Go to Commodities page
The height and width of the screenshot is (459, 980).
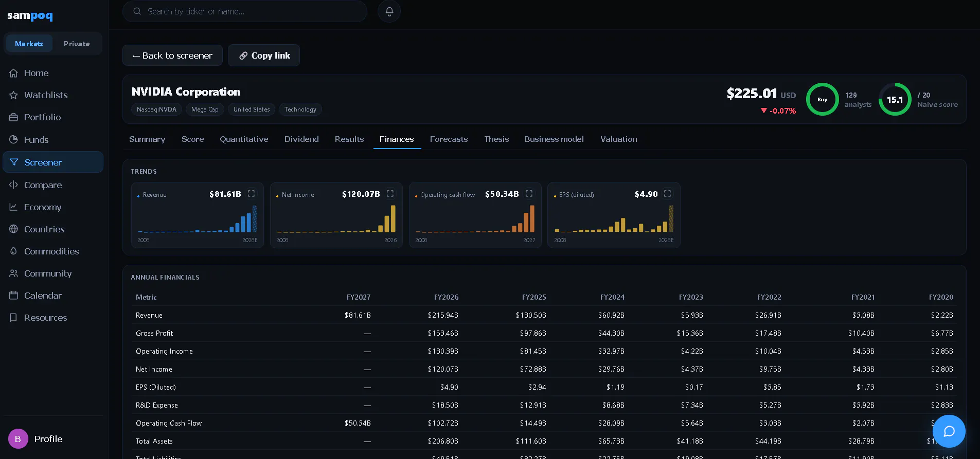[x=53, y=251]
